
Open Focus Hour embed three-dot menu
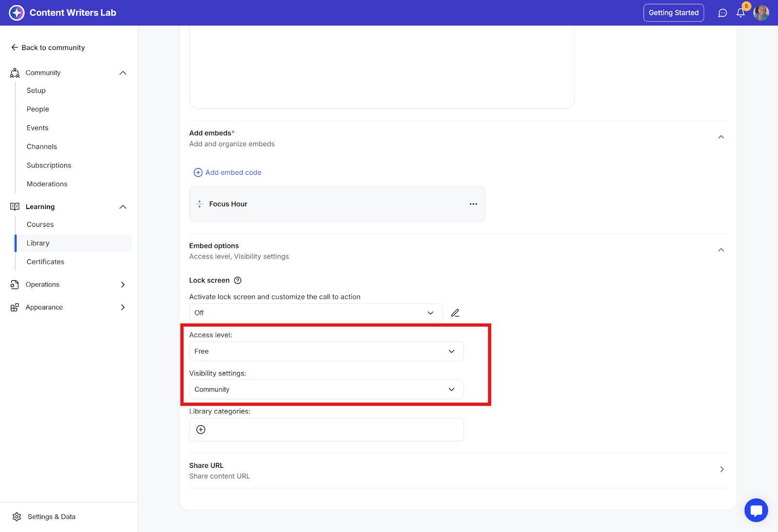[x=473, y=204]
